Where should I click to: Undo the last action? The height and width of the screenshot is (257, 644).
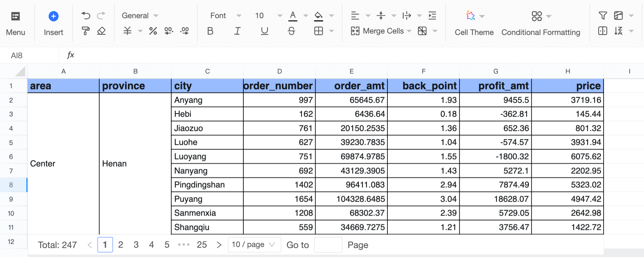pyautogui.click(x=86, y=15)
